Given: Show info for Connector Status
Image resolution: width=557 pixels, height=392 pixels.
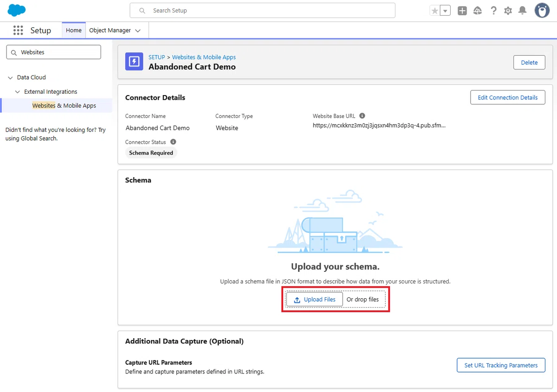Looking at the screenshot, I should pos(173,142).
